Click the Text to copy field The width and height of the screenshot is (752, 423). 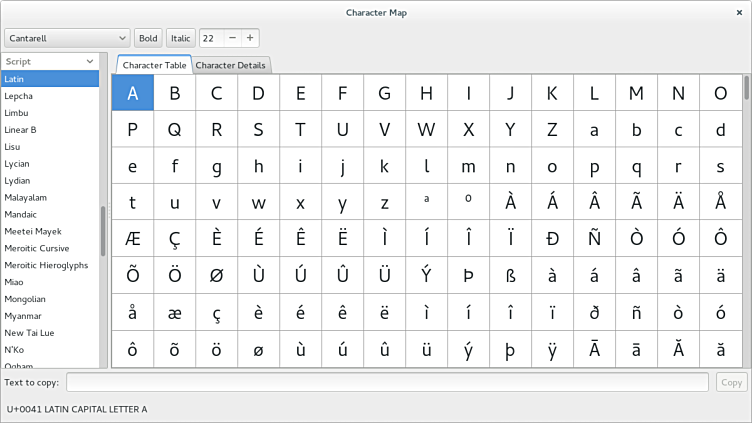coord(388,382)
